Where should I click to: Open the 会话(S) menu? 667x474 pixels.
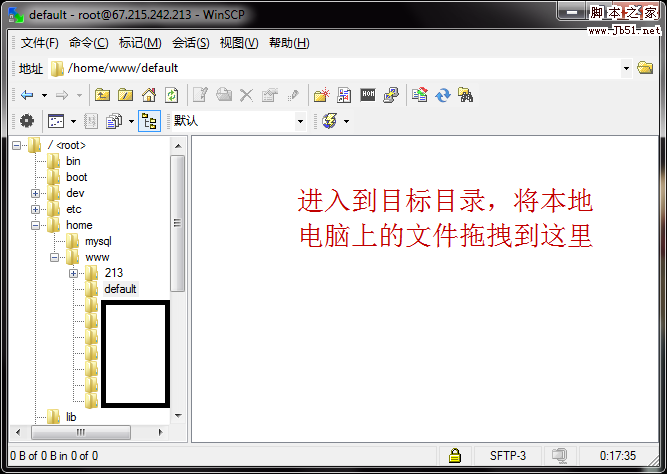coord(191,43)
